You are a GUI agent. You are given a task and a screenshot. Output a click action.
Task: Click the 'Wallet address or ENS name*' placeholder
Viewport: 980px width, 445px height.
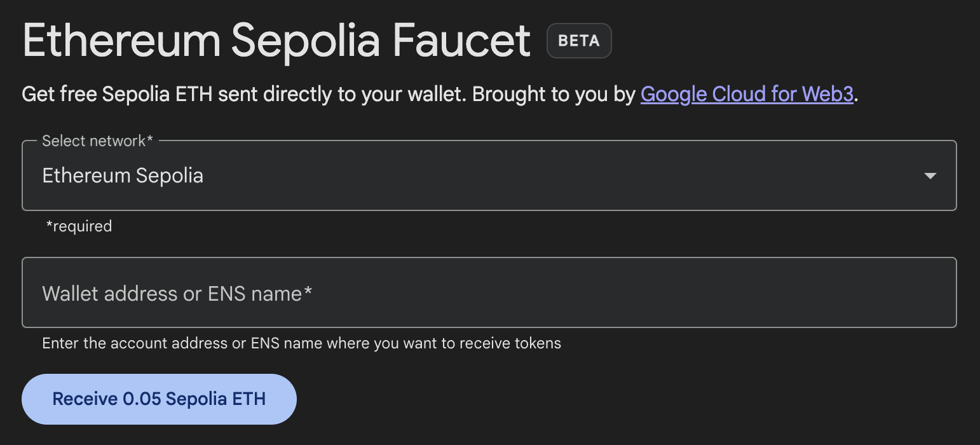tap(177, 294)
